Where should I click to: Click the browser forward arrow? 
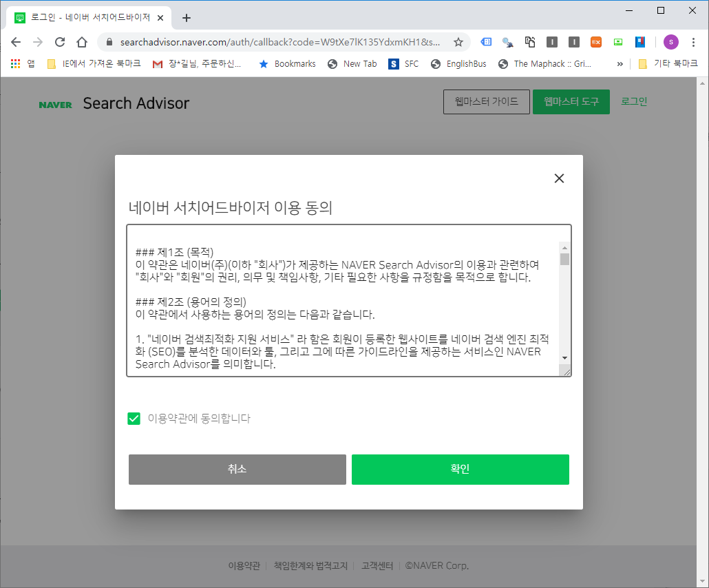[38, 42]
